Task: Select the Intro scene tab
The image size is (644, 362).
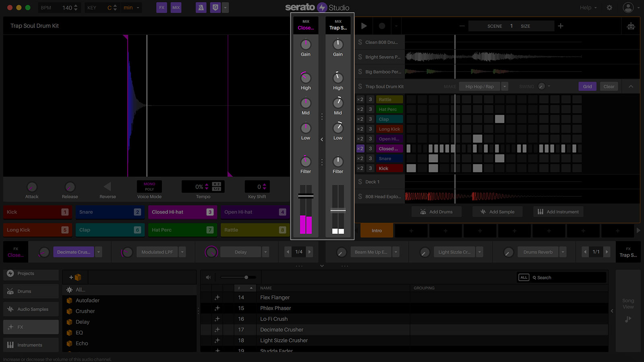Action: point(377,230)
